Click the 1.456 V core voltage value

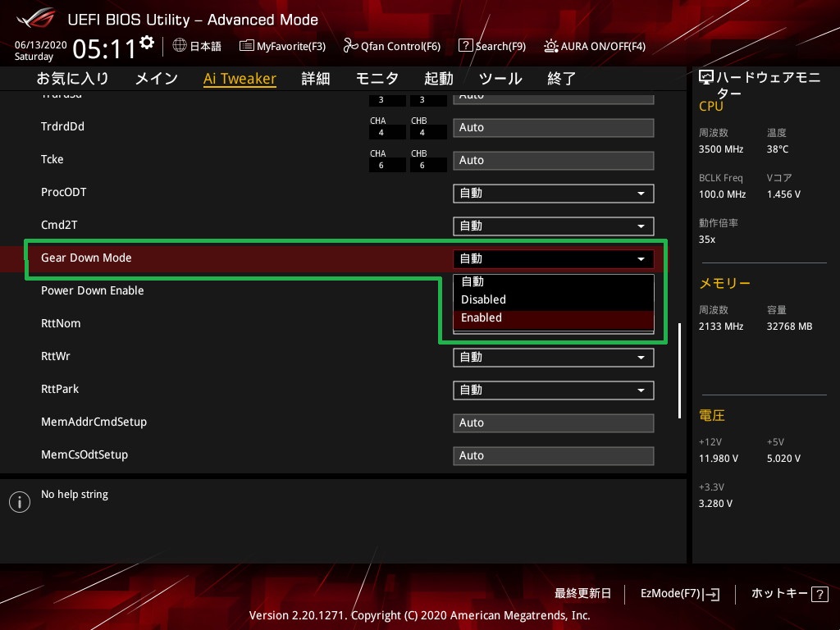point(783,194)
